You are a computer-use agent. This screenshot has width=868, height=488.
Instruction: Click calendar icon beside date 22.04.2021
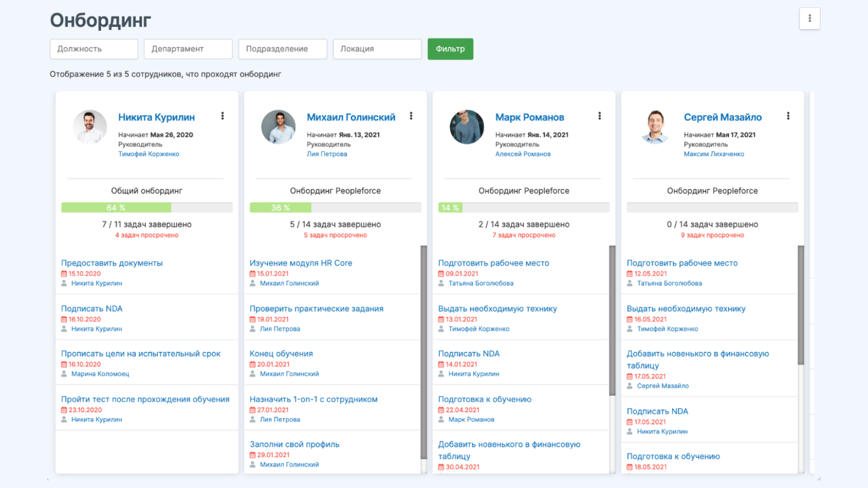[x=441, y=410]
